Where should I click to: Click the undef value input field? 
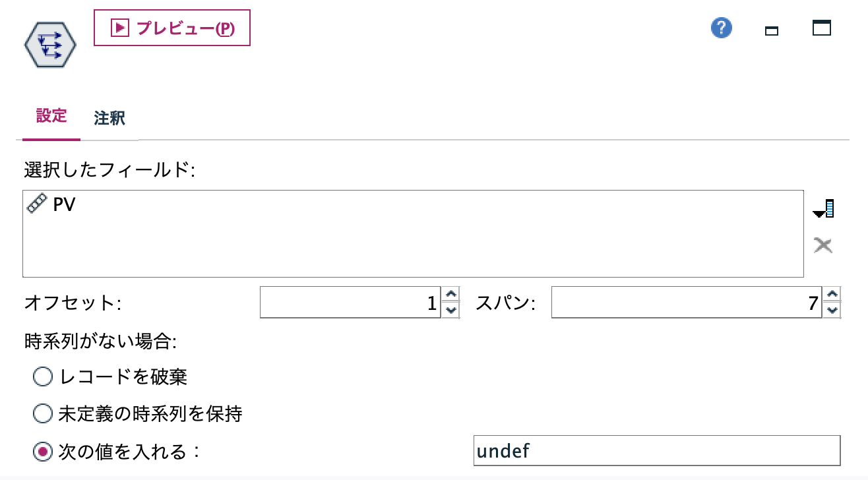point(656,452)
